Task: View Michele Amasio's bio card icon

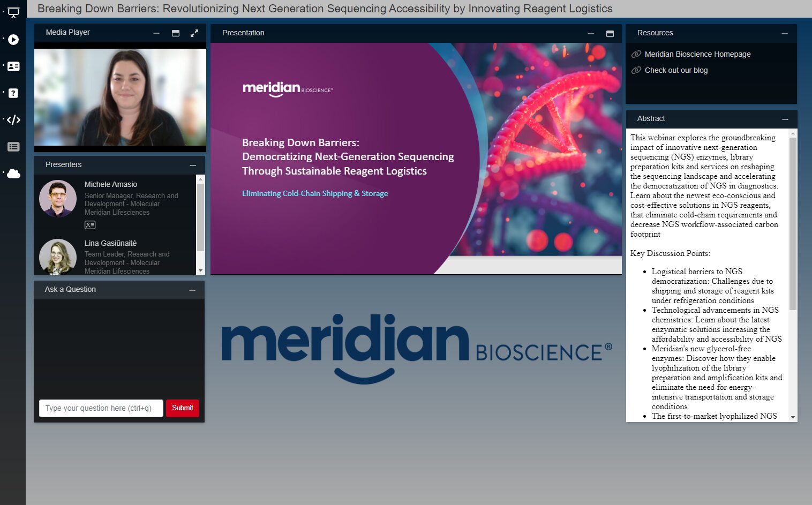Action: tap(90, 225)
